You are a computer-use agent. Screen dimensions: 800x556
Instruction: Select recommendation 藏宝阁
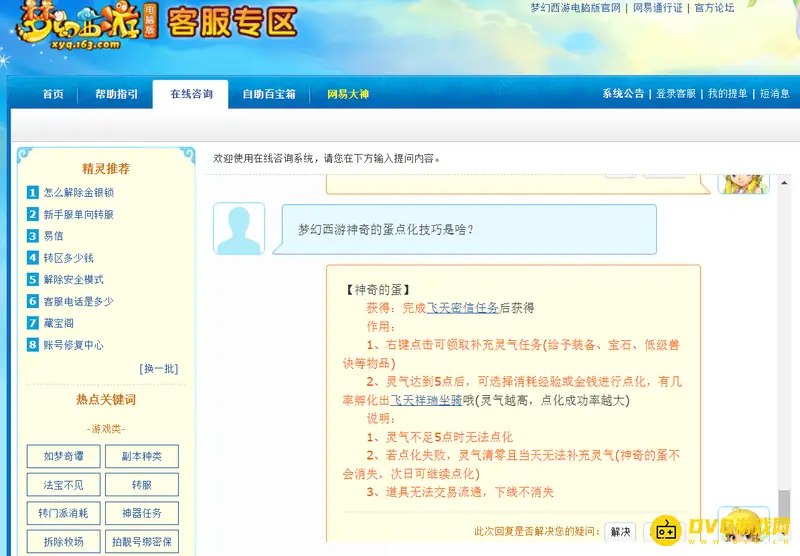click(x=59, y=323)
